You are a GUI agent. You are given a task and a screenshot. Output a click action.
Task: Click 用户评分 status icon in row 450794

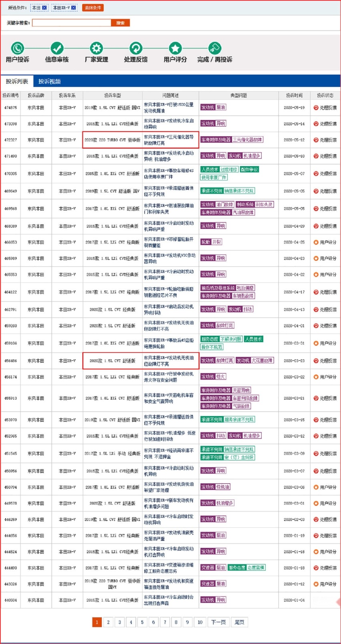[316, 487]
